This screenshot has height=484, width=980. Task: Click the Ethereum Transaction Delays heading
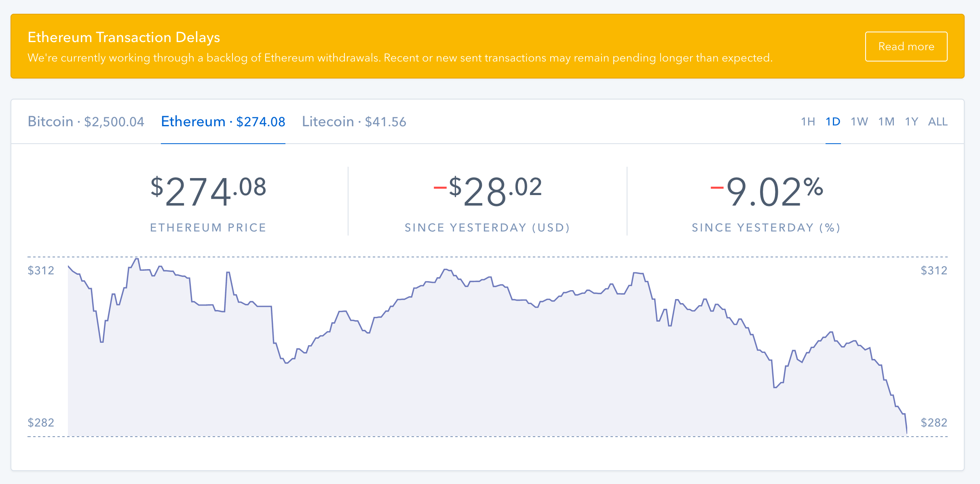pyautogui.click(x=124, y=37)
